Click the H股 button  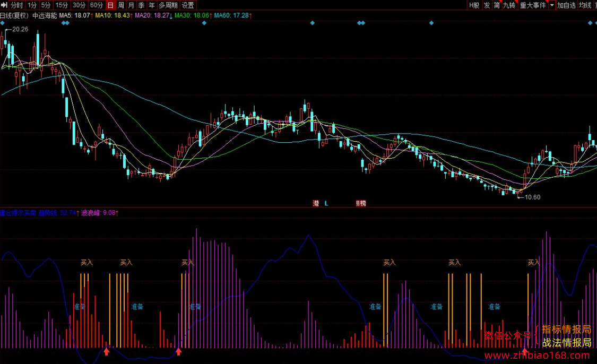474,5
